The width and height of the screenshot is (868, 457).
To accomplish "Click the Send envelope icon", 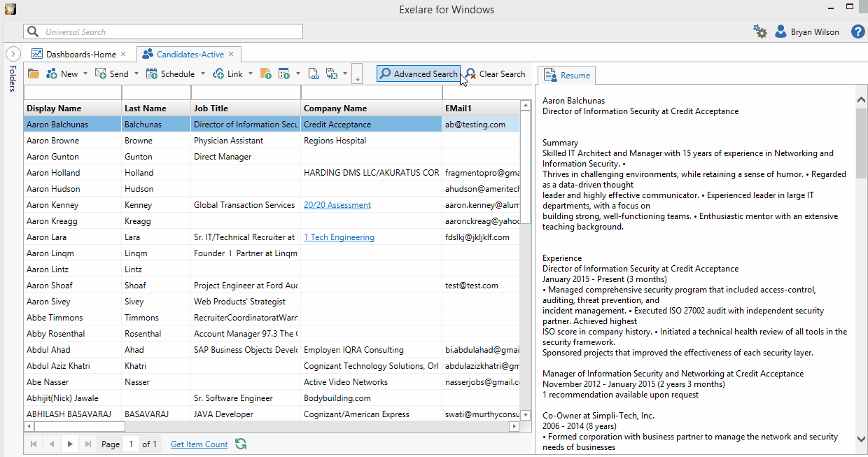I will pos(100,73).
